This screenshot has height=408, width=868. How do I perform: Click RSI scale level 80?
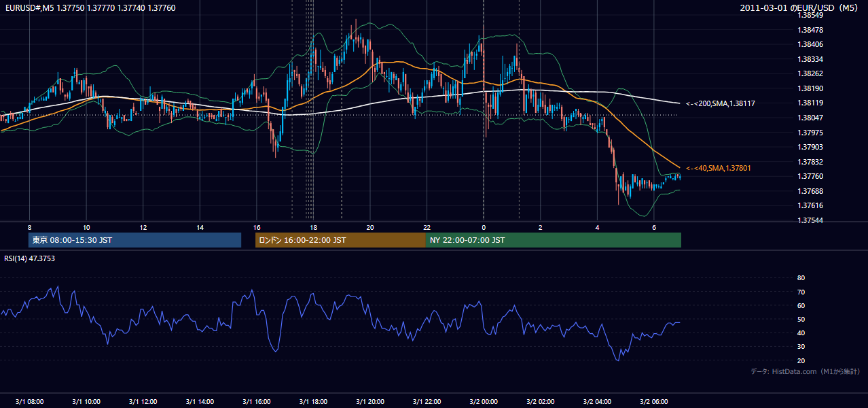[801, 278]
